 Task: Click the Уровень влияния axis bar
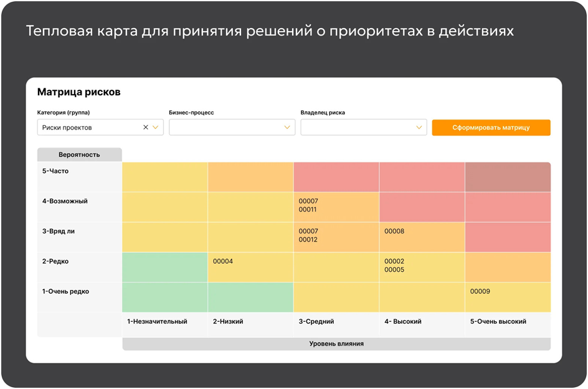click(336, 344)
